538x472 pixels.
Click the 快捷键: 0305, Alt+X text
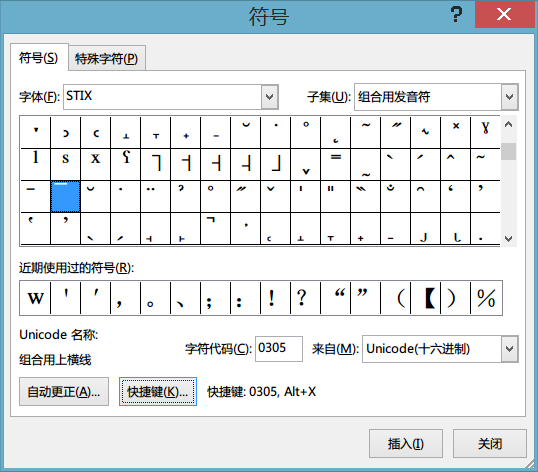(x=262, y=392)
